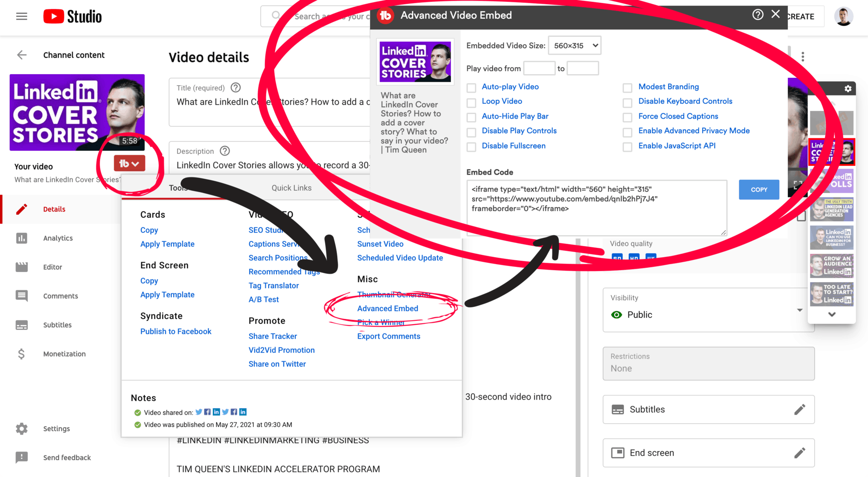Enable Modest Branding checkbox
Viewport: 868px width, 477px height.
pyautogui.click(x=627, y=88)
